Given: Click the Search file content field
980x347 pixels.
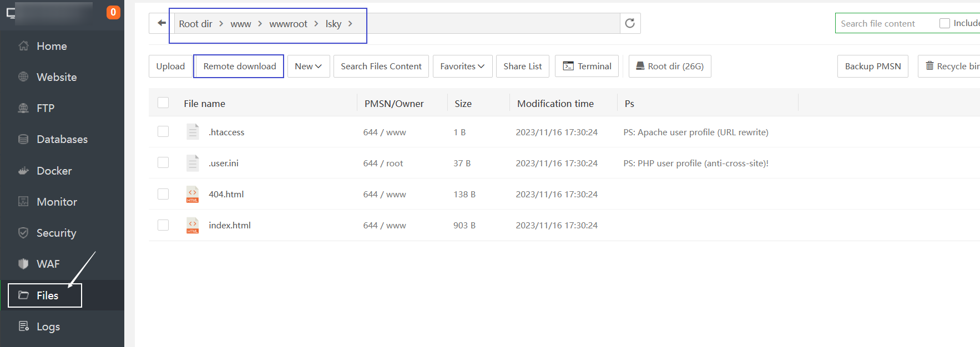Looking at the screenshot, I should pyautogui.click(x=885, y=23).
